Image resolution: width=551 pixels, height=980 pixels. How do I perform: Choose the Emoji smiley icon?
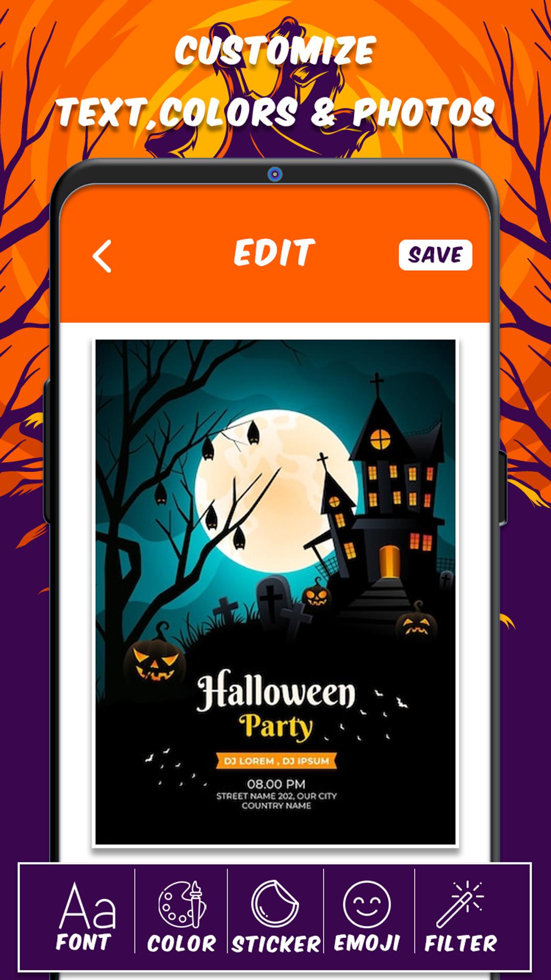367,904
